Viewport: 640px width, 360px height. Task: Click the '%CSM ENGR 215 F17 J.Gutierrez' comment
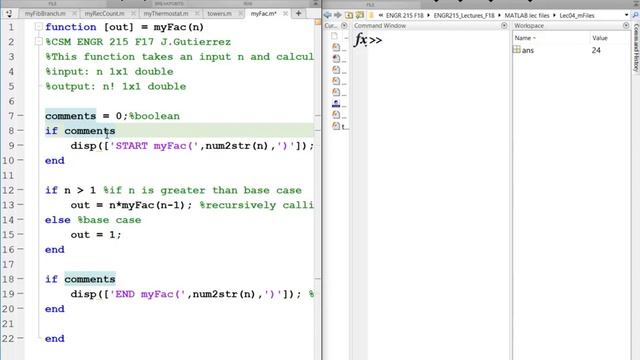(138, 42)
